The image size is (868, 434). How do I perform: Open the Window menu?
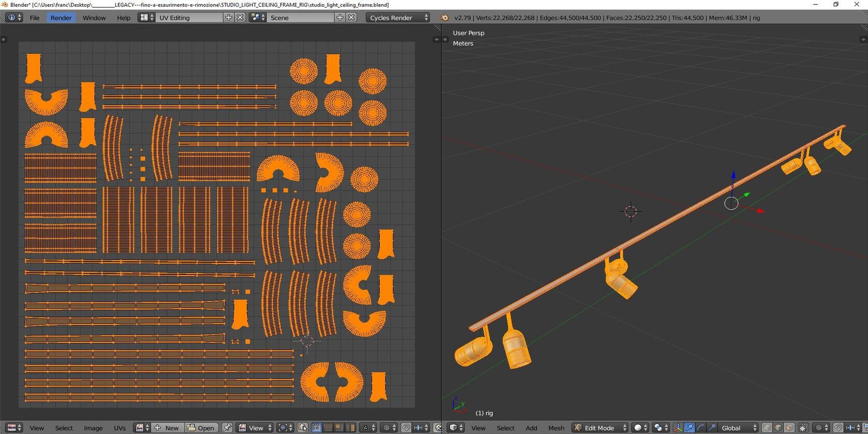coord(94,18)
